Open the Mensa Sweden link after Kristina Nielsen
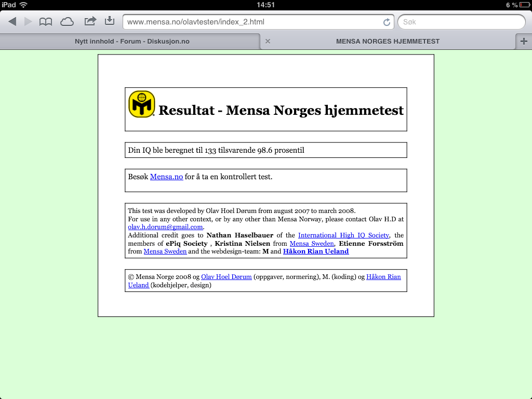Image resolution: width=532 pixels, height=399 pixels. pyautogui.click(x=312, y=243)
